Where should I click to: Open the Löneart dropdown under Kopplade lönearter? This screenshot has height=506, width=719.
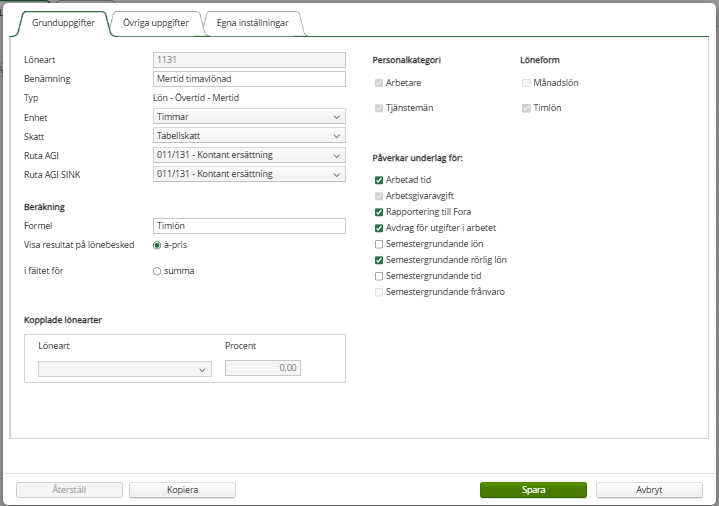coord(125,369)
